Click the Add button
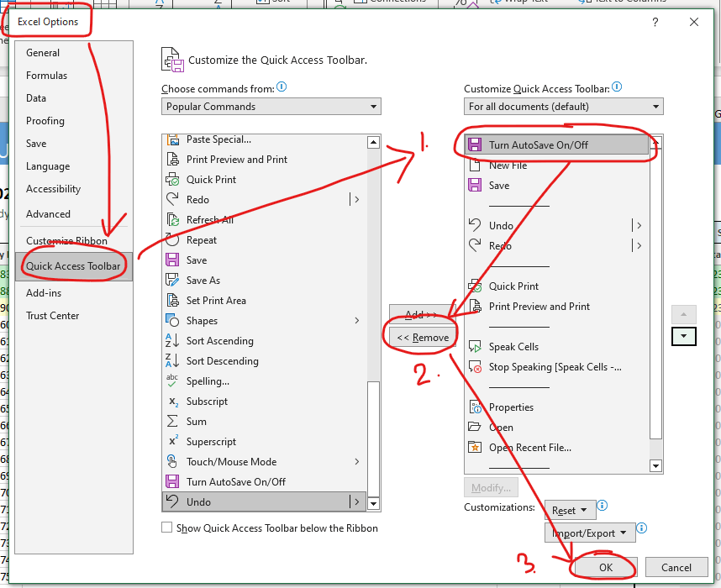 (421, 313)
